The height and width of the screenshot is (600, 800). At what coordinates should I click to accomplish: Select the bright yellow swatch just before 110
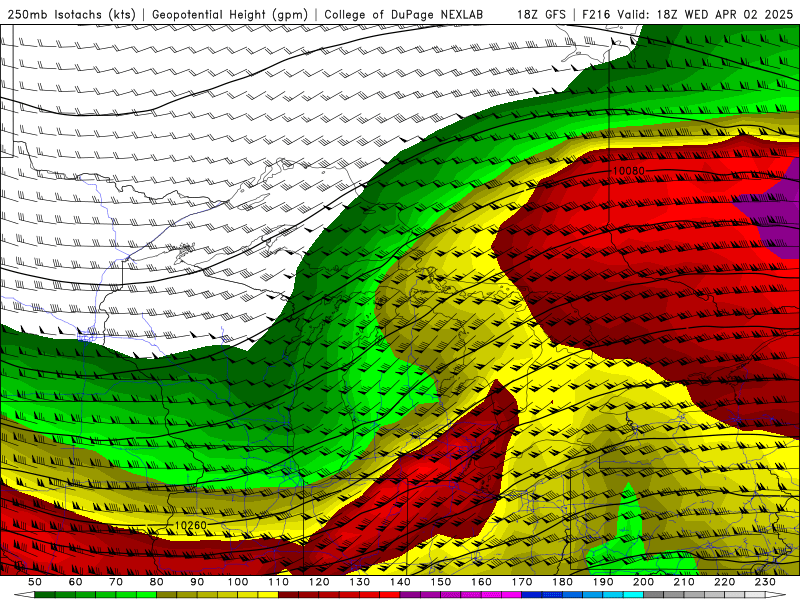(268, 595)
